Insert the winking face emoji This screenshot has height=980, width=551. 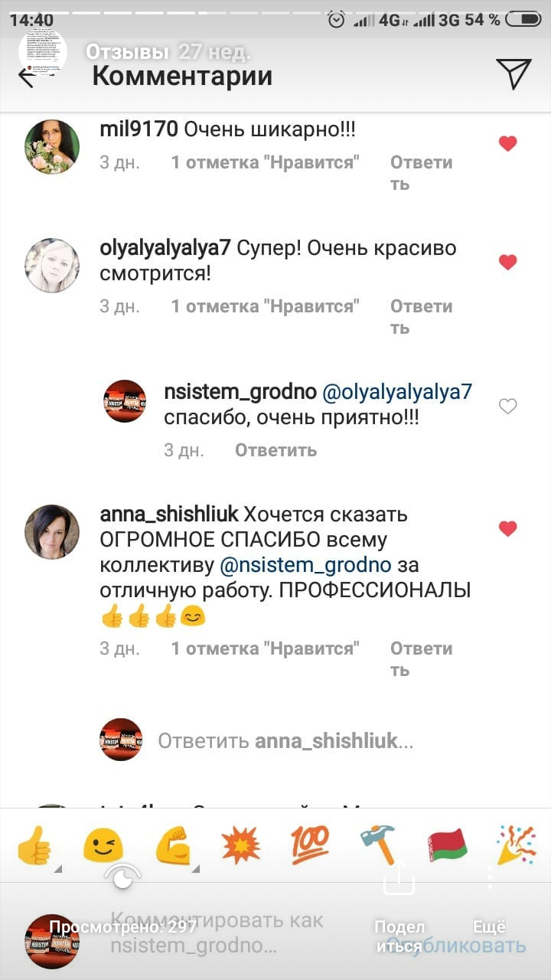click(x=103, y=845)
